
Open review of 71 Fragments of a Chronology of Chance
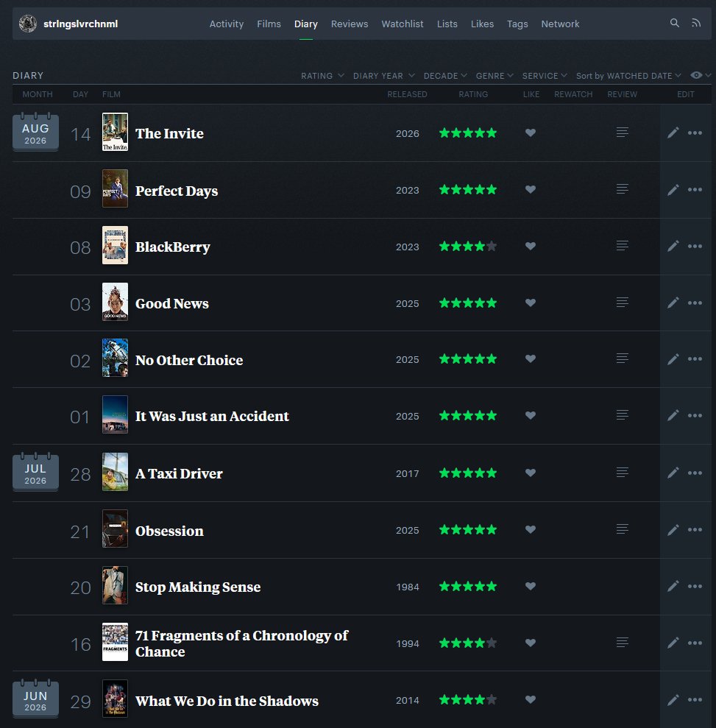click(623, 643)
